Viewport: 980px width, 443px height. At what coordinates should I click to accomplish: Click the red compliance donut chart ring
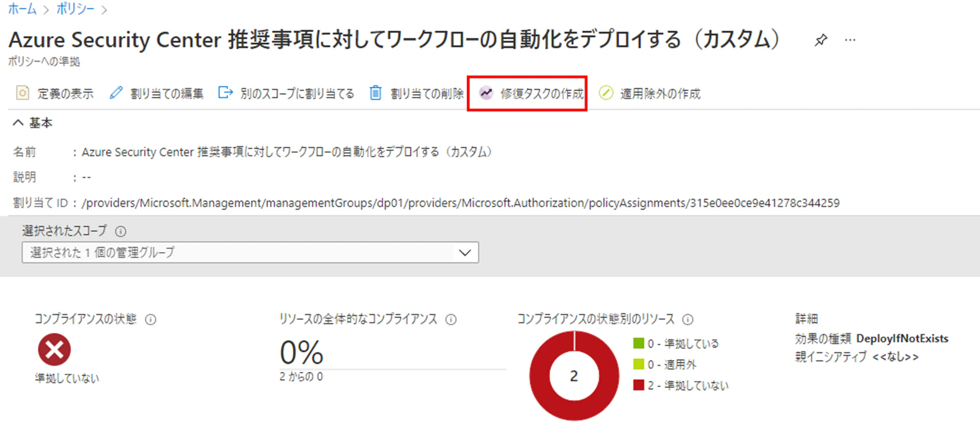(540, 376)
